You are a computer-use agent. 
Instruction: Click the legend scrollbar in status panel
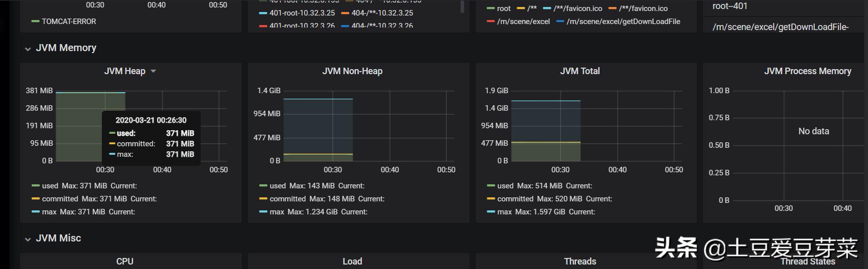462,6
